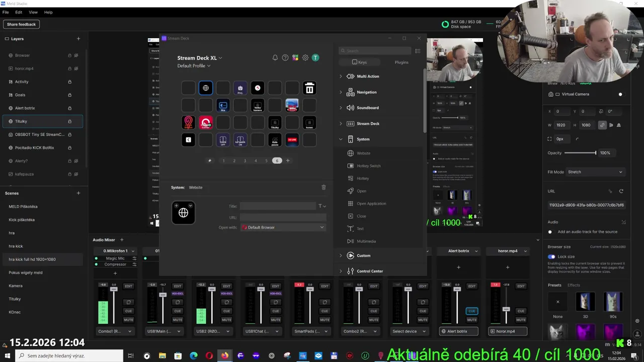644x362 pixels.
Task: Open the File menu
Action: tap(6, 12)
